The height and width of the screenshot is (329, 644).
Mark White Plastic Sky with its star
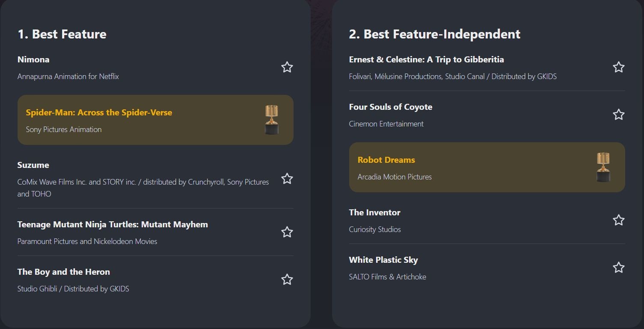618,267
